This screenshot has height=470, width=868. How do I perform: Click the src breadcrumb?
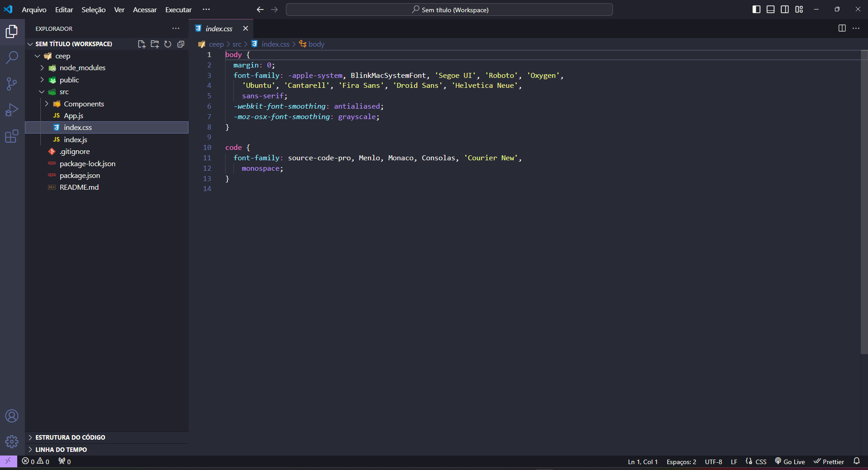(x=237, y=44)
